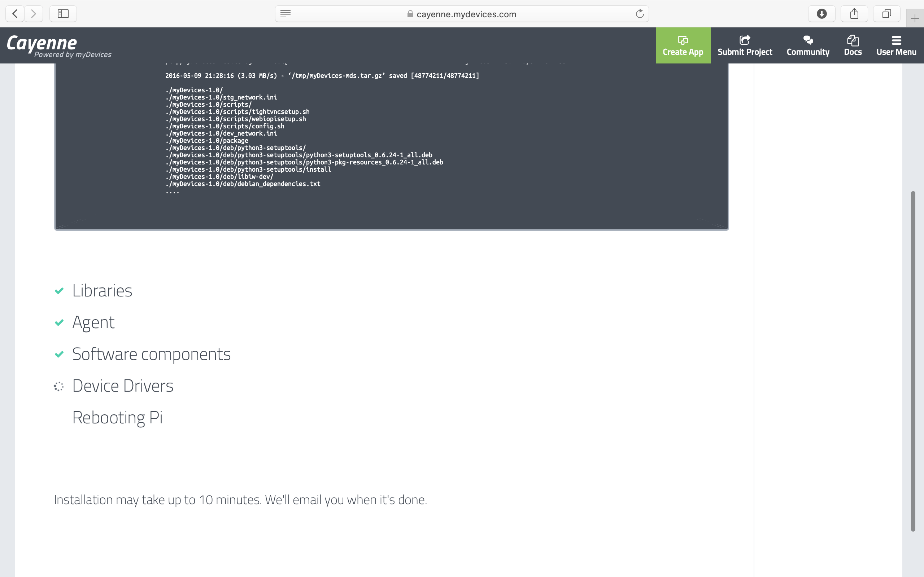Open the Community link
Viewport: 924px width, 577px height.
coord(808,45)
